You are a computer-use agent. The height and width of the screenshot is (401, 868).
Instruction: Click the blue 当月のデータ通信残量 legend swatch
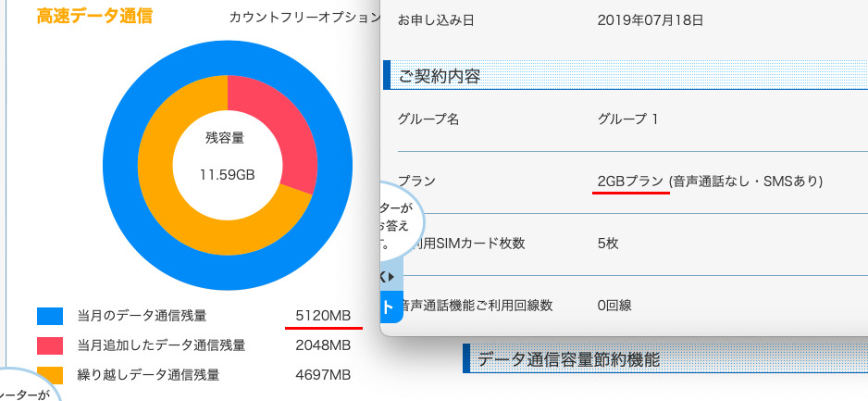[50, 317]
